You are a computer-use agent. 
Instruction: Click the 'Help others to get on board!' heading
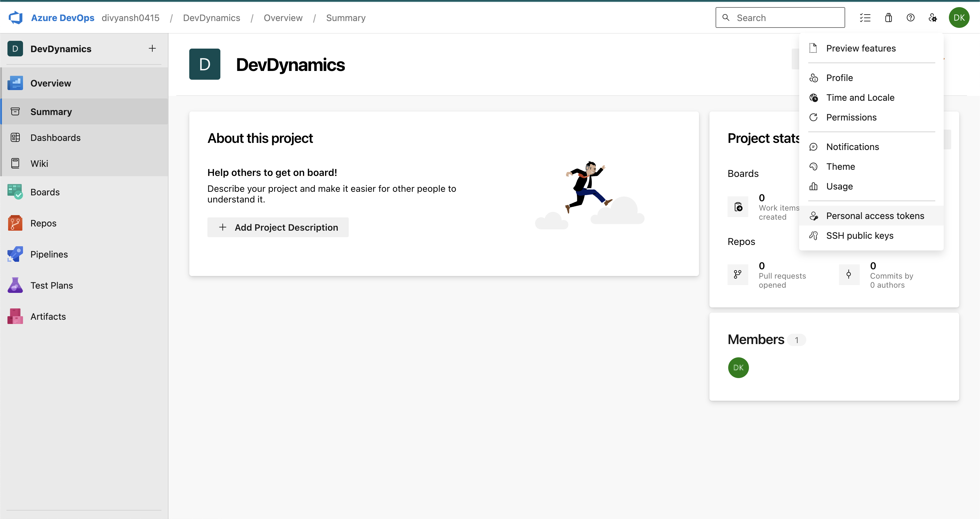click(x=272, y=173)
